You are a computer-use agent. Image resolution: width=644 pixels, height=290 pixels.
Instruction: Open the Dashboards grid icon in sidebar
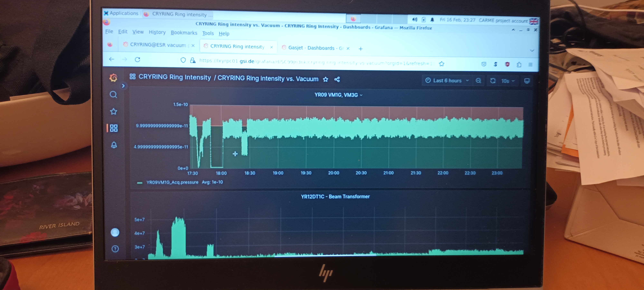[x=114, y=128]
